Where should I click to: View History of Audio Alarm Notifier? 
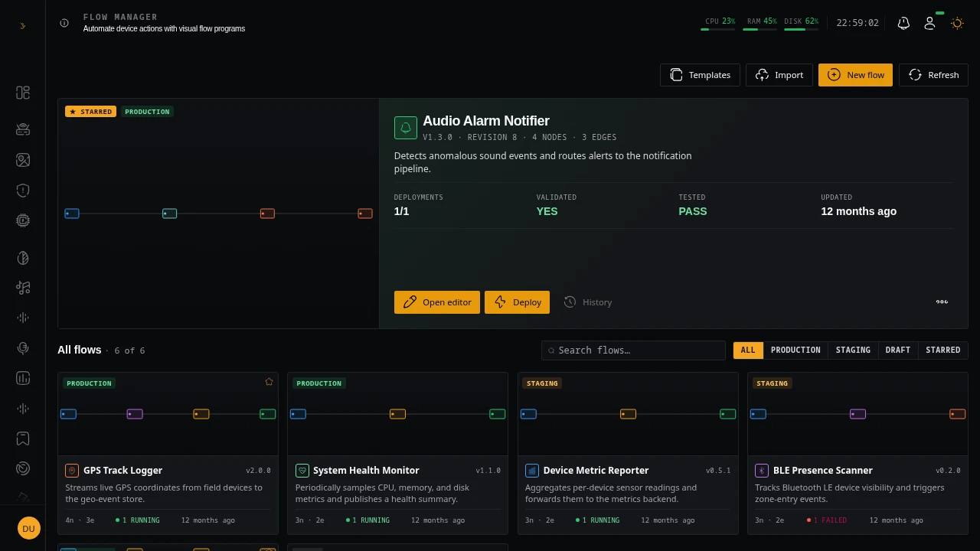[x=587, y=302]
